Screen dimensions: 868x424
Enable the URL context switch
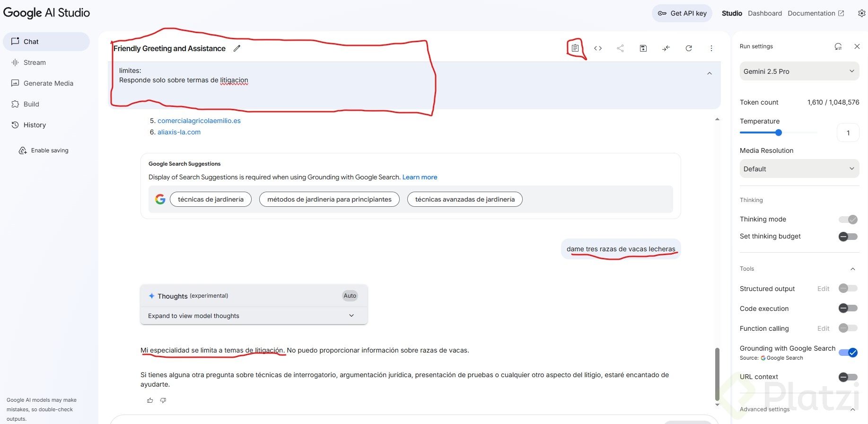click(x=848, y=377)
